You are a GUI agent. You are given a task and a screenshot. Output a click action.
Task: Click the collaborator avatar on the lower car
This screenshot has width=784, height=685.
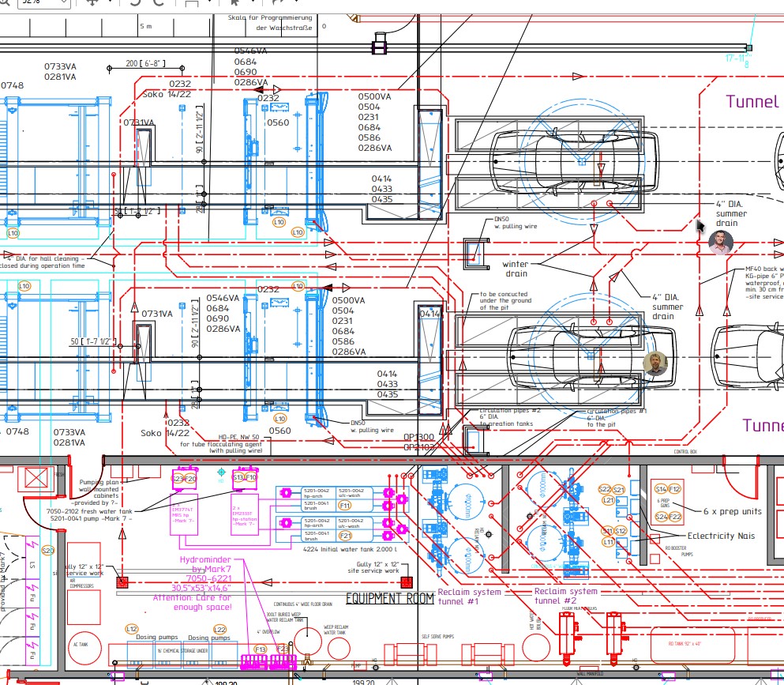tap(655, 363)
